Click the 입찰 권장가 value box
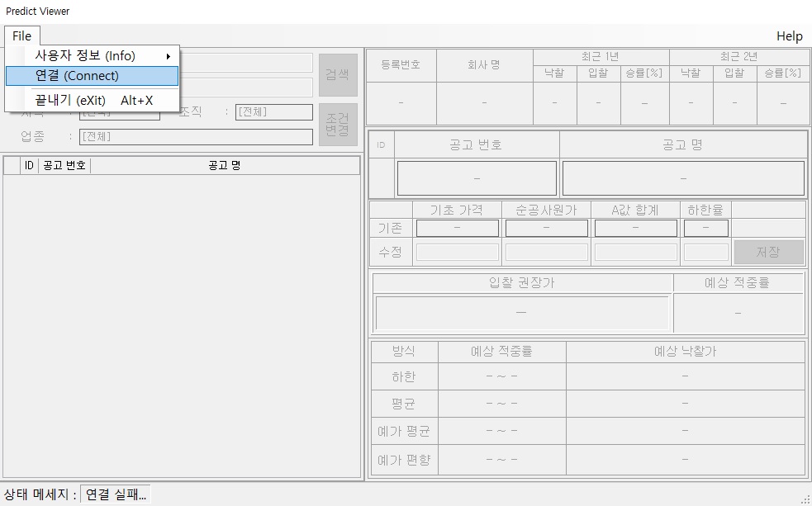Screen dimensions: 812x506 [521, 313]
